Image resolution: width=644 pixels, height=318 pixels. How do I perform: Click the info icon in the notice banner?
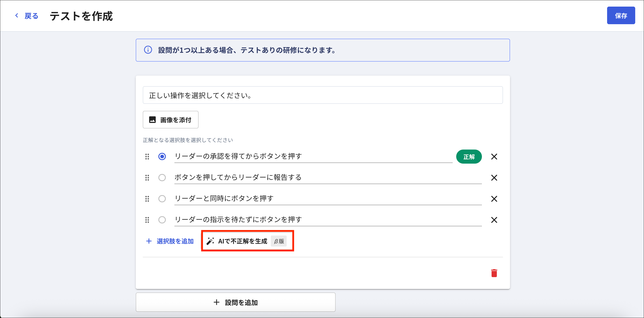coord(148,50)
